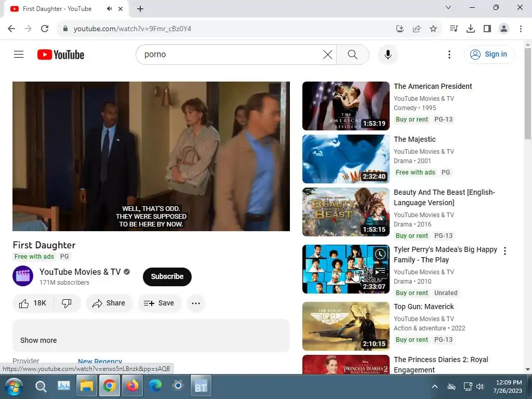Open the clock showing 12:09 PM
This screenshot has height=399, width=532.
[x=509, y=387]
